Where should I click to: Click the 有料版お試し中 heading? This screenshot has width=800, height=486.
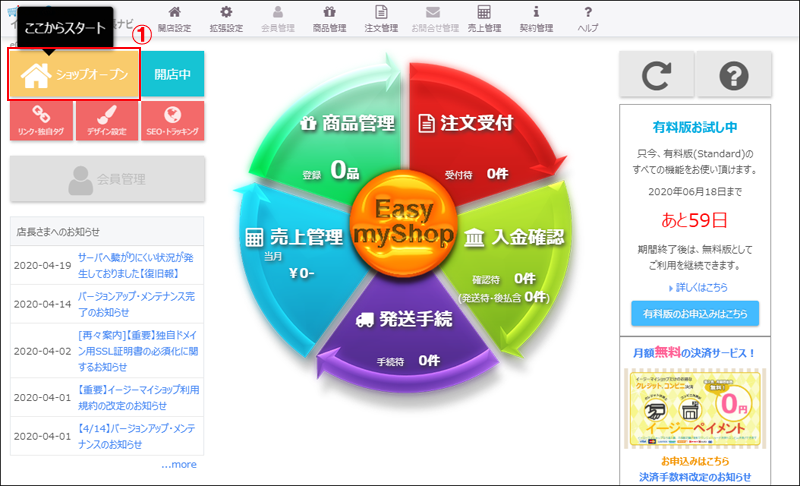(695, 127)
